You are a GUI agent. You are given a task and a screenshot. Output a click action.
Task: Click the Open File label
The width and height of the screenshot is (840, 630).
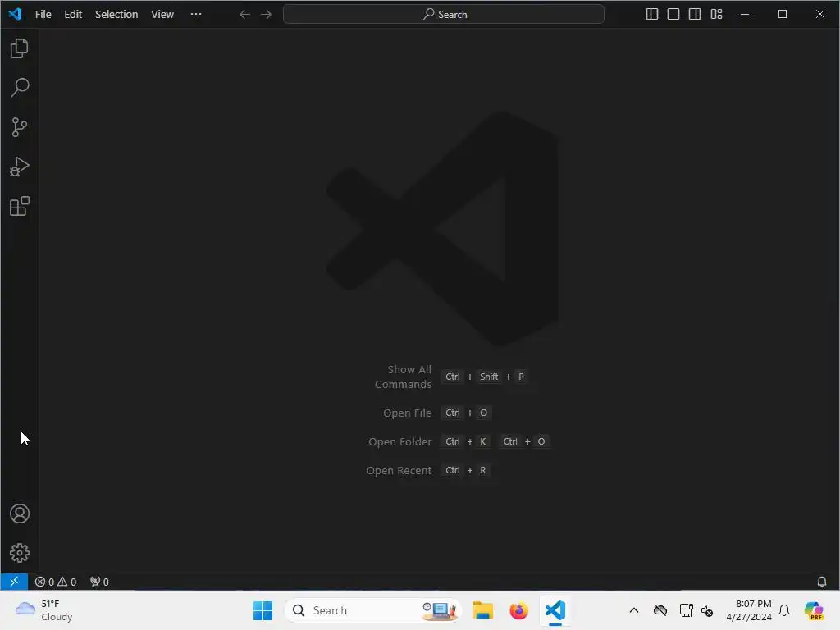[407, 413]
